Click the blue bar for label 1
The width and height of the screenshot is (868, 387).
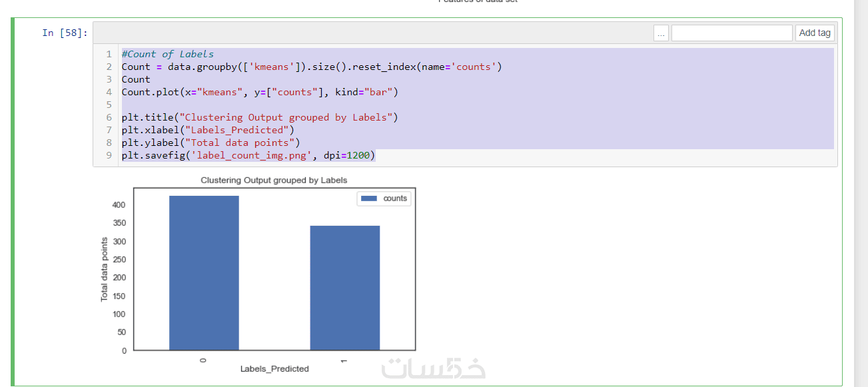point(344,288)
